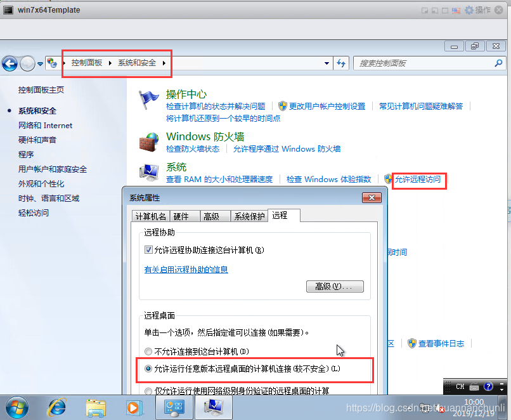Close the 系统属性 dialog

click(372, 197)
